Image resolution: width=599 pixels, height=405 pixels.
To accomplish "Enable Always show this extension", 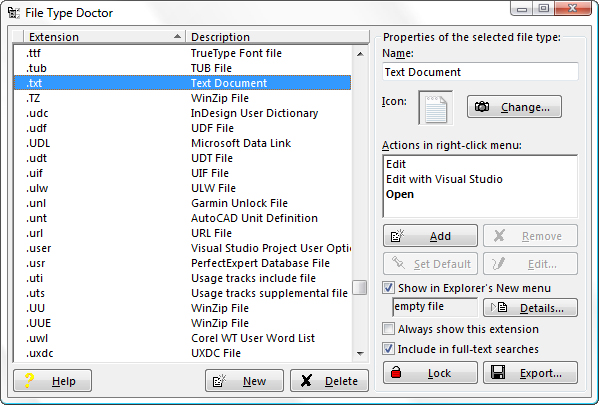I will pos(389,329).
